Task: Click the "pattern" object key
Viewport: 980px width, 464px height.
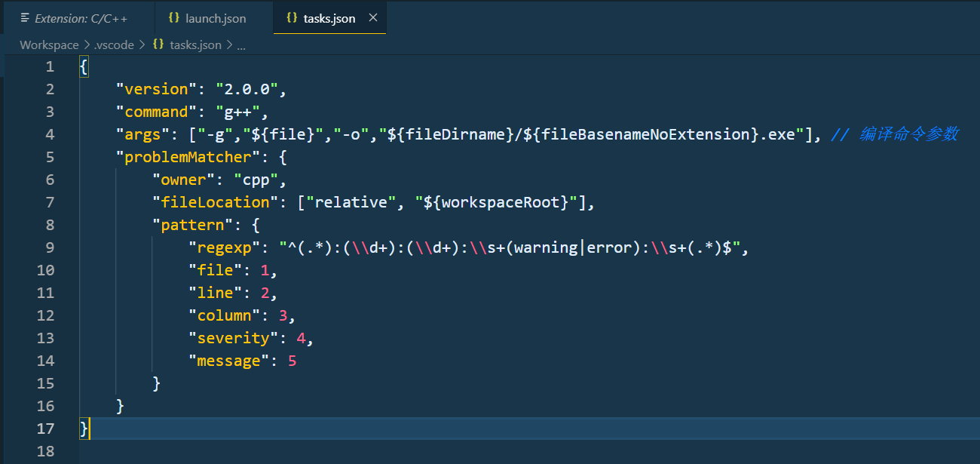Action: pos(191,224)
